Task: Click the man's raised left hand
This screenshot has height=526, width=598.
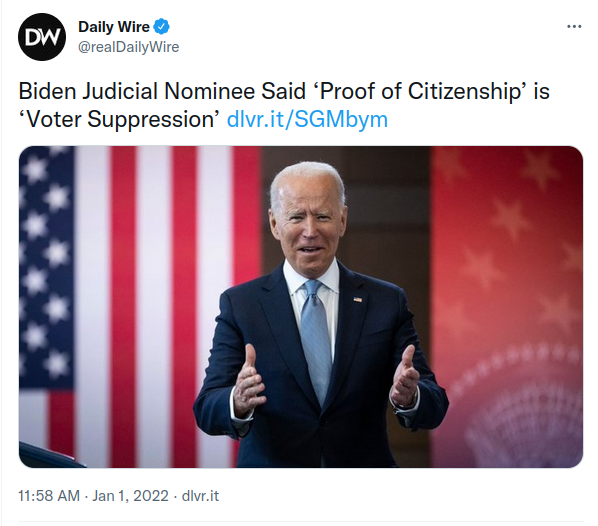Action: [x=405, y=378]
